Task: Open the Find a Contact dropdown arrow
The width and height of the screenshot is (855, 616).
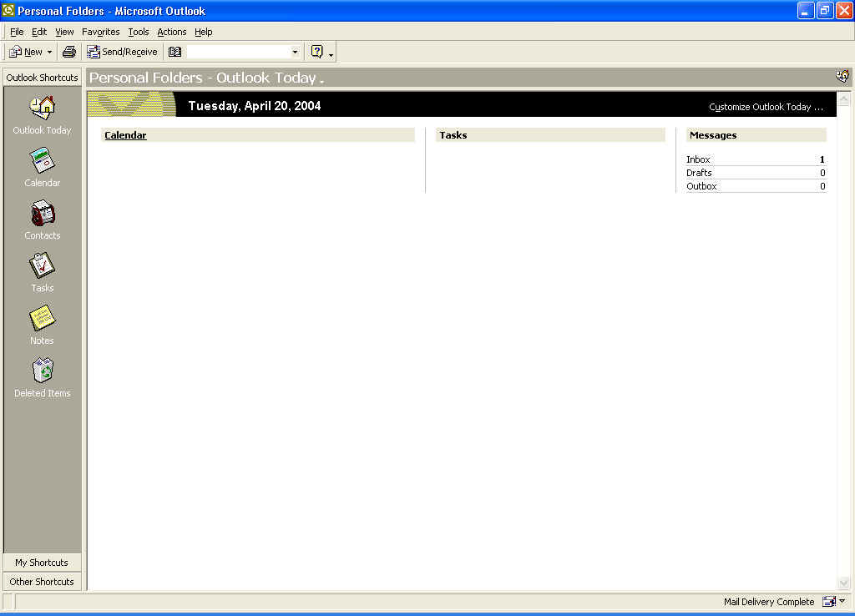Action: coord(295,53)
